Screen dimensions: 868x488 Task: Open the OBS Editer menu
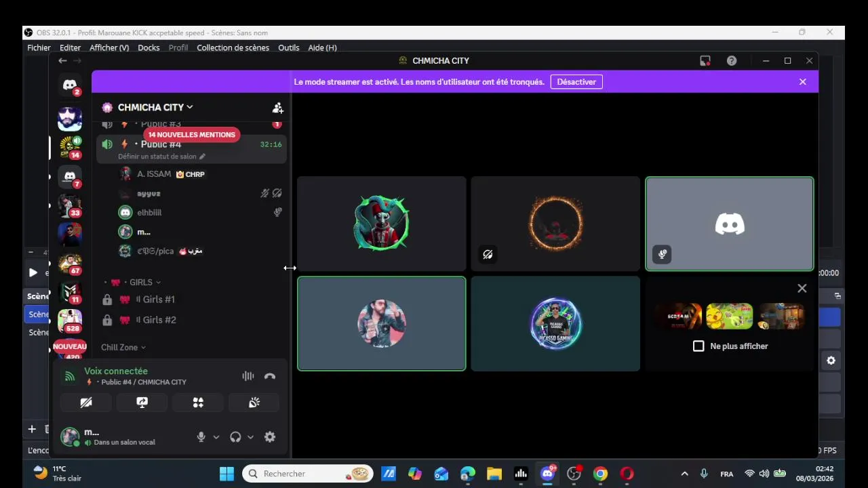pos(70,47)
